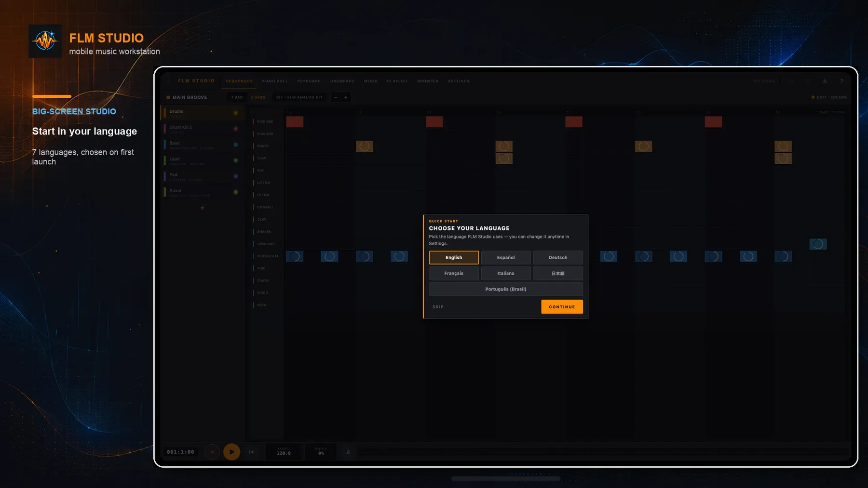Open the Kit FLM Analog Kit selector
Screen dimensions: 868x488
pos(299,97)
